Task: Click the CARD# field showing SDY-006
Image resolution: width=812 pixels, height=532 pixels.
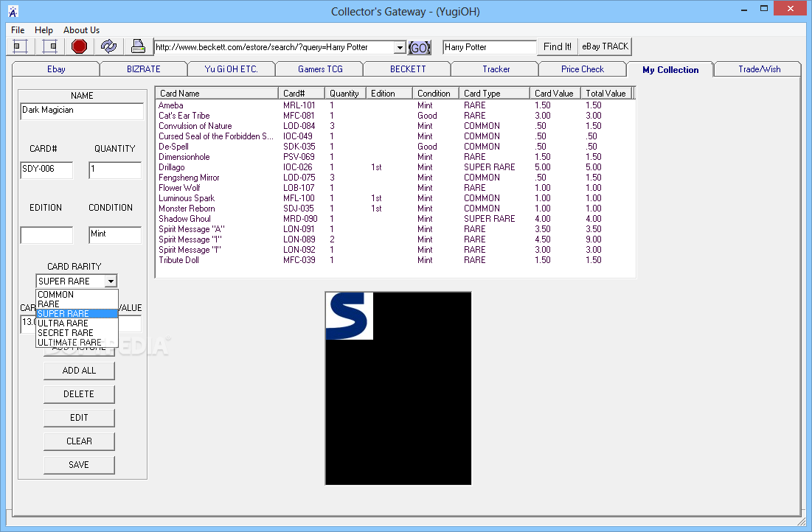Action: (x=46, y=169)
